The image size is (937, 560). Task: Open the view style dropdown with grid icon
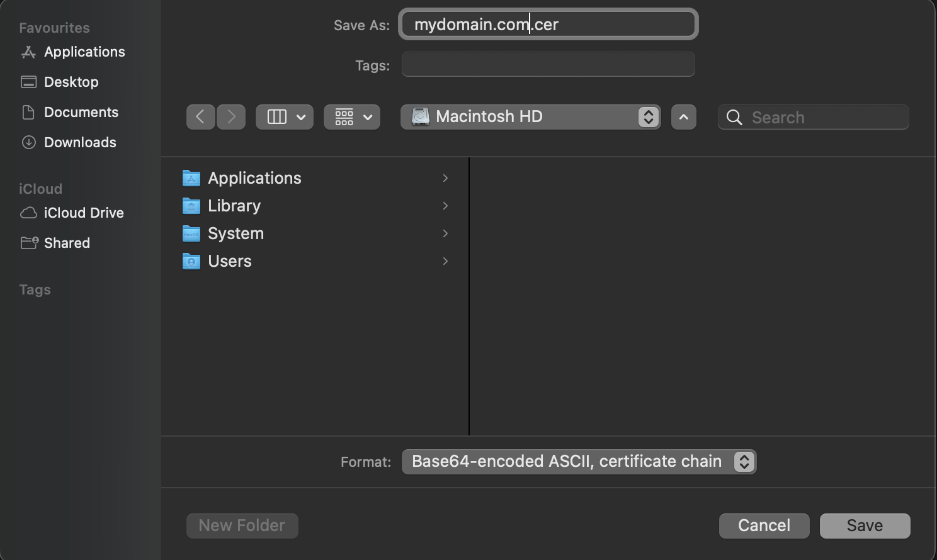coord(351,116)
